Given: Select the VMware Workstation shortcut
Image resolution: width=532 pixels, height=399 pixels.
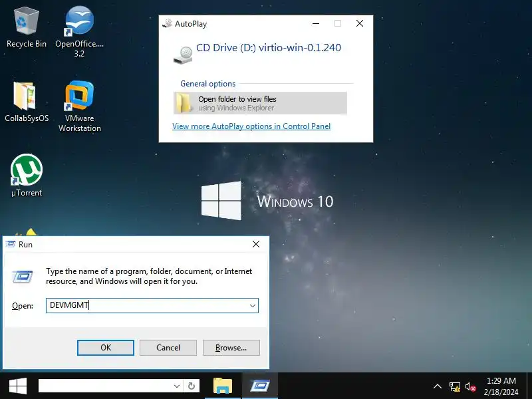Looking at the screenshot, I should pyautogui.click(x=79, y=106).
